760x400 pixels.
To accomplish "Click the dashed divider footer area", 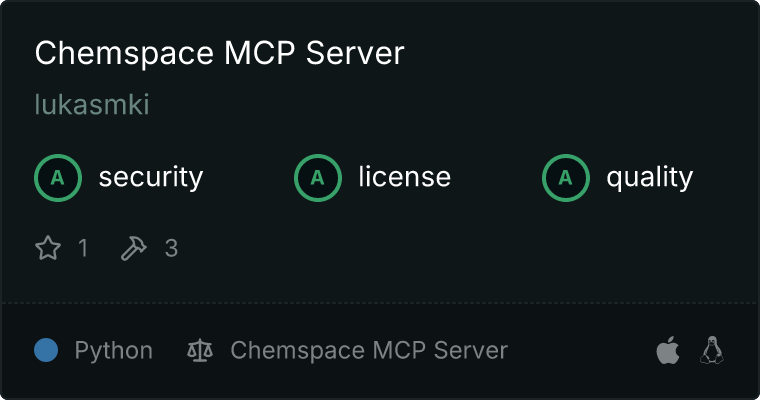I will 380,303.
